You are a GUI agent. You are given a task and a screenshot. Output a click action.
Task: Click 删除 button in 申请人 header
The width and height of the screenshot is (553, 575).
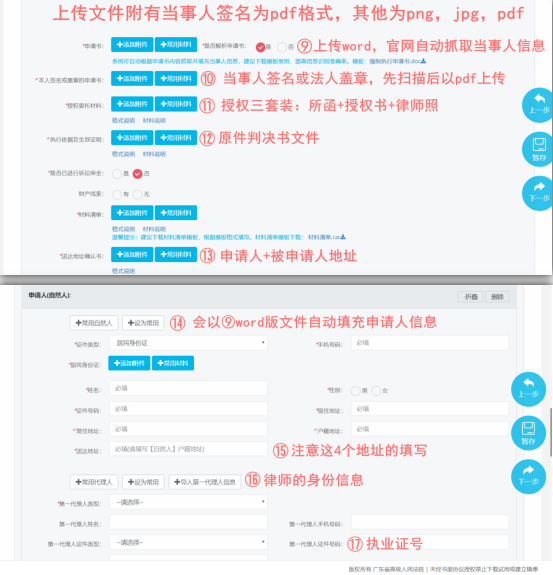497,297
